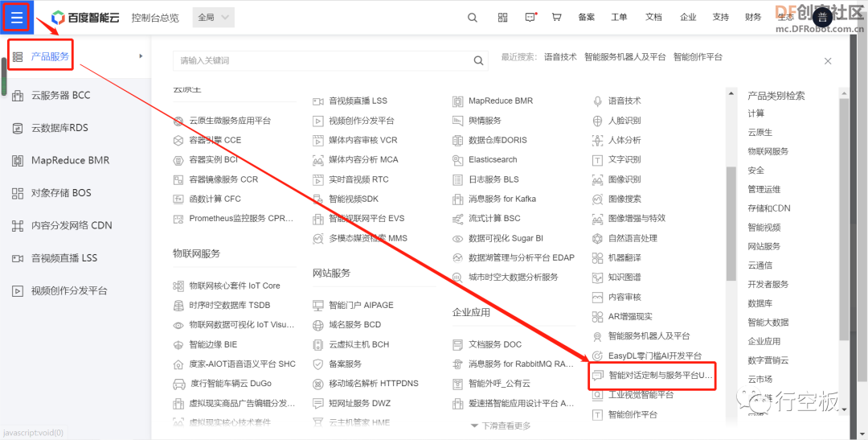Click the 物联网核心套件 IoT Core icon
This screenshot has width=868, height=440.
pyautogui.click(x=178, y=286)
